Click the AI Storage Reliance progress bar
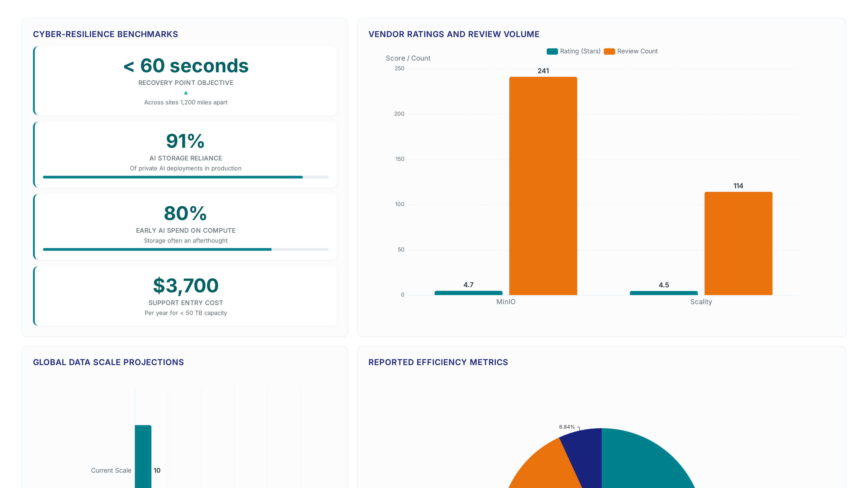 (186, 177)
